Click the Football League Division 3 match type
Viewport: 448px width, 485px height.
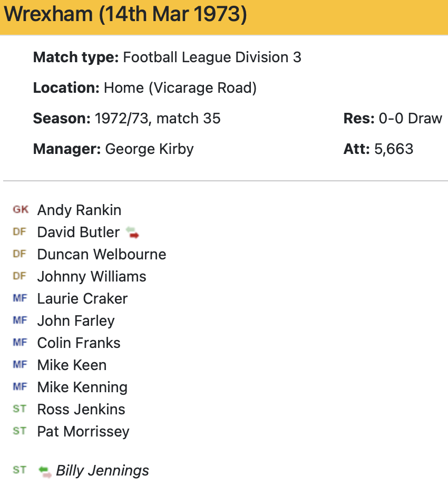(x=212, y=57)
